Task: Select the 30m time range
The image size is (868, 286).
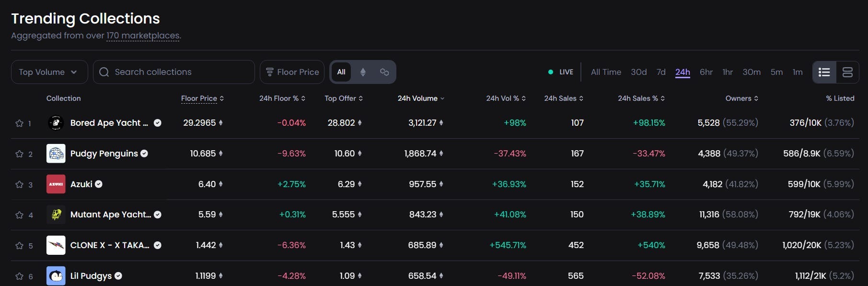Action: click(752, 72)
